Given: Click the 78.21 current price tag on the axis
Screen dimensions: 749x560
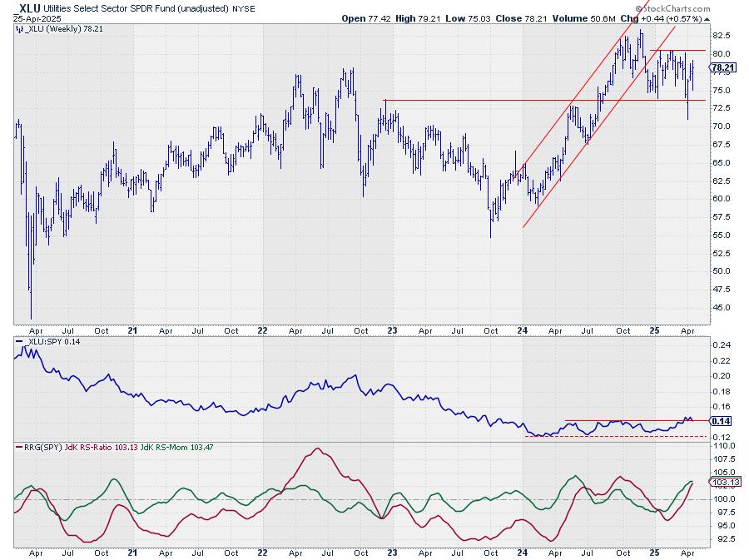Looking at the screenshot, I should point(722,67).
